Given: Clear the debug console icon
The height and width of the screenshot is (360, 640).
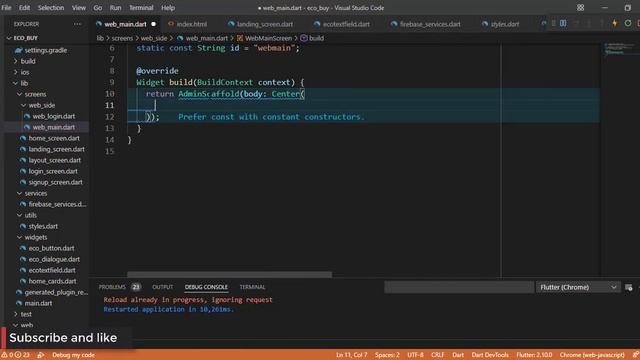Looking at the screenshot, I should click(629, 287).
